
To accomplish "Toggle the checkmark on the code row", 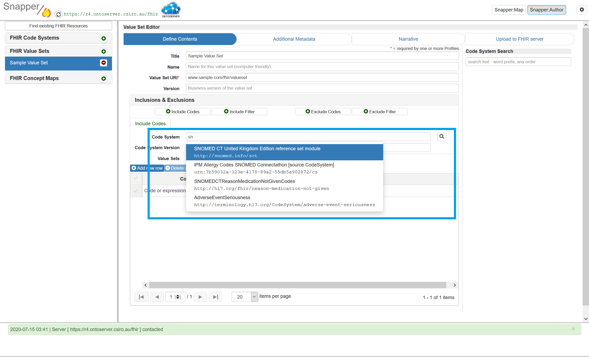I will click(x=136, y=191).
